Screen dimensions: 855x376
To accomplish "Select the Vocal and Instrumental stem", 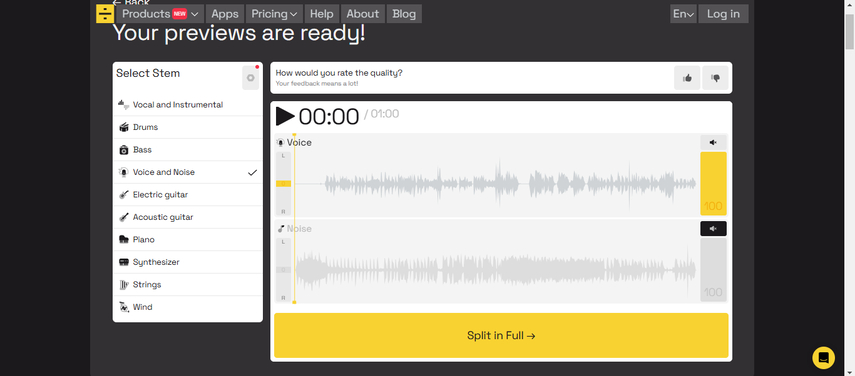I will (x=188, y=105).
